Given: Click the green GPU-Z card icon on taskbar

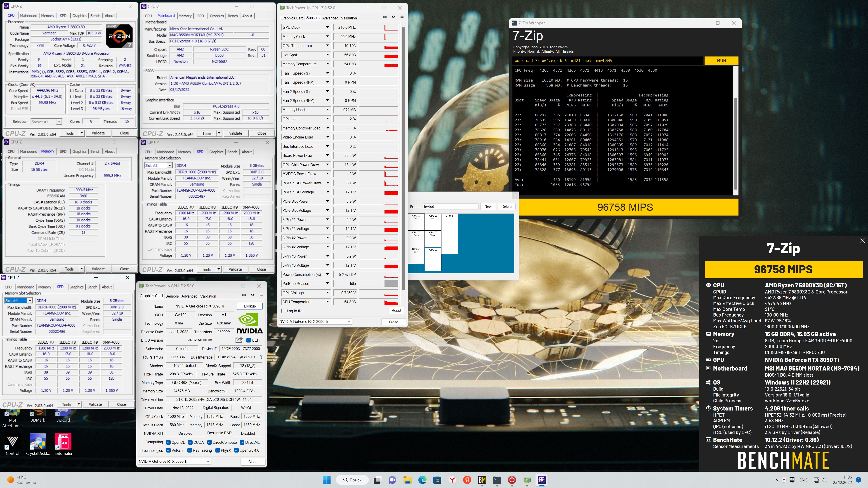Looking at the screenshot, I should 527,480.
